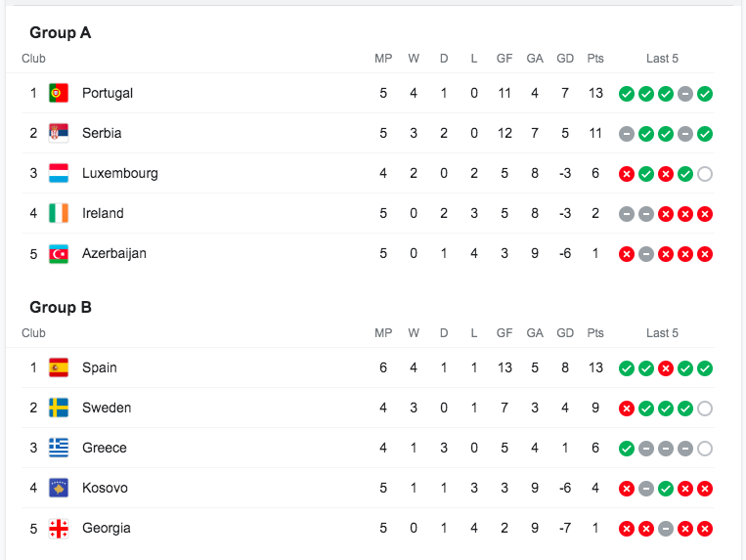Click Portugal's most recent win checkmark

[x=705, y=94]
